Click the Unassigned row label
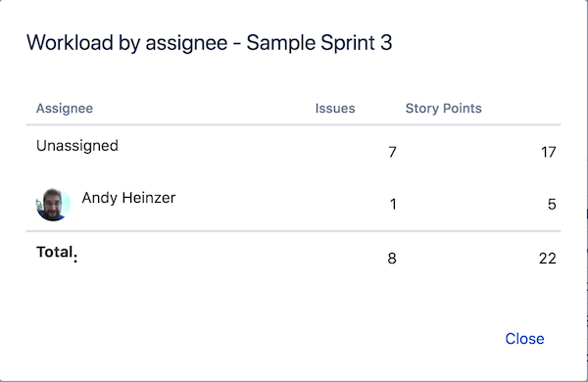588x382 pixels. [77, 146]
